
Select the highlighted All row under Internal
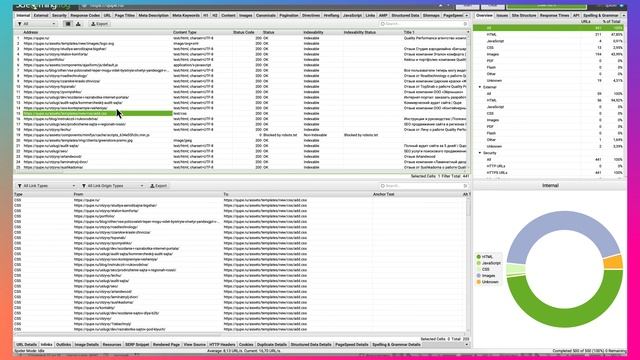(x=548, y=28)
